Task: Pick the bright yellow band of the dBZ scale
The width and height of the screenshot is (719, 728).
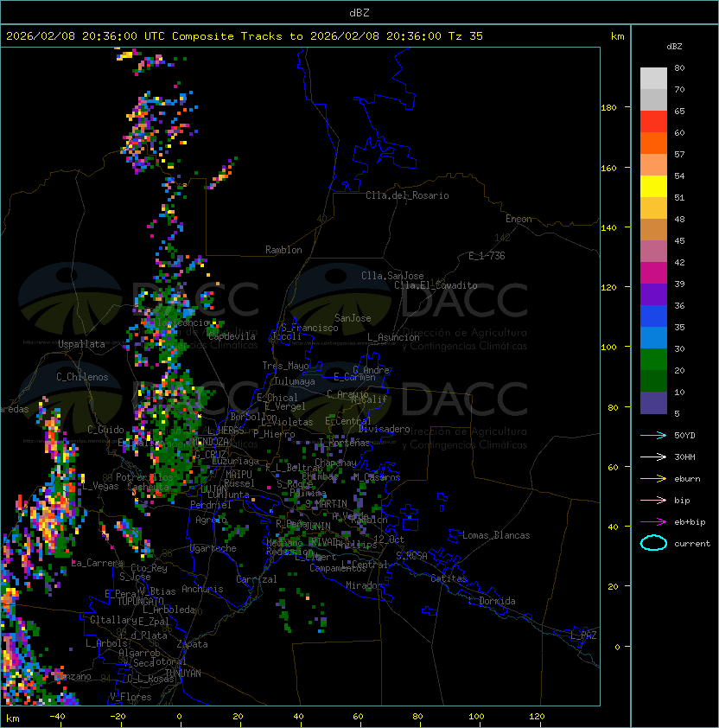Action: [x=653, y=187]
